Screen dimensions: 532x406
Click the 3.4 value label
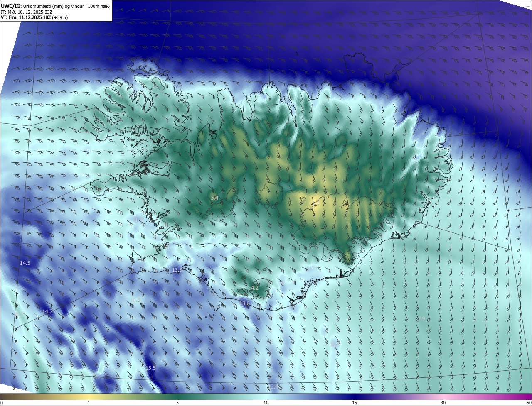214,198
